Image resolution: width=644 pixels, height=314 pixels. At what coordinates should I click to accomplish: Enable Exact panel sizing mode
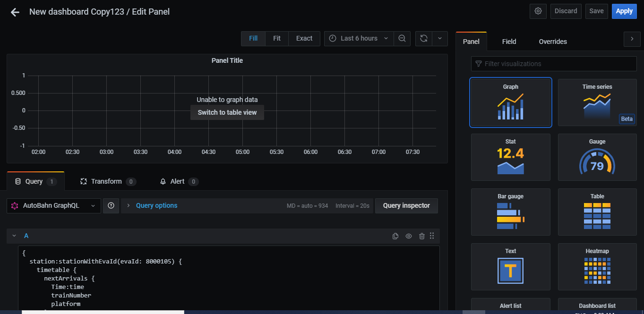coord(304,38)
